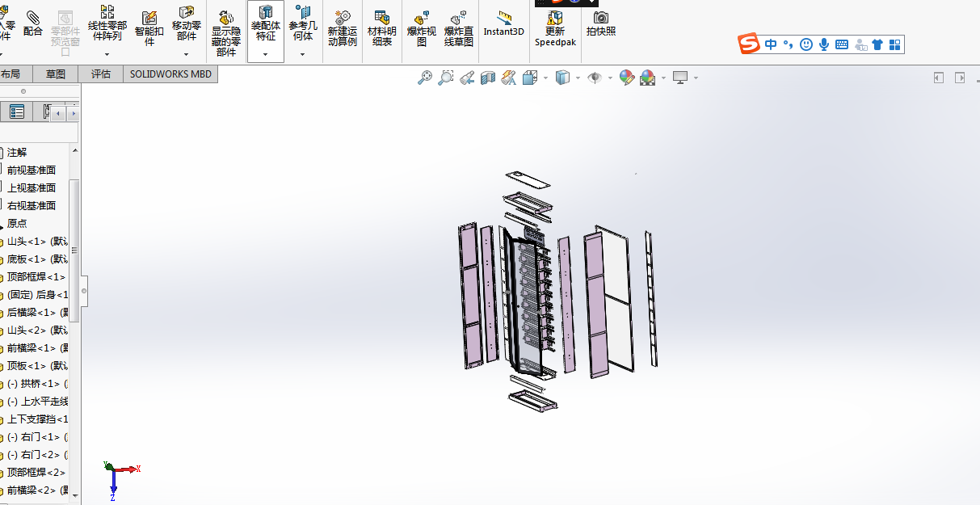Open dropdown under 移动零部件
This screenshot has width=980, height=505.
[x=187, y=54]
